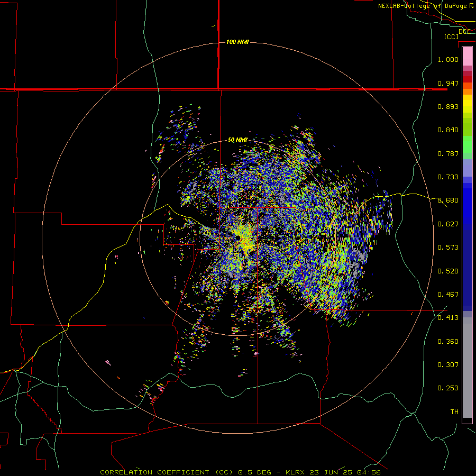Click the 0.413 legend value
This screenshot has height=476, width=476.
point(448,317)
